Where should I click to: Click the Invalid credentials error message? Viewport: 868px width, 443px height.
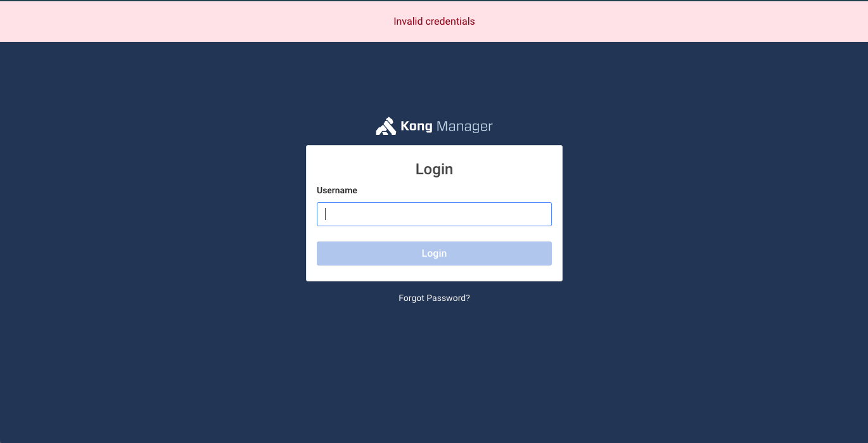click(x=434, y=22)
